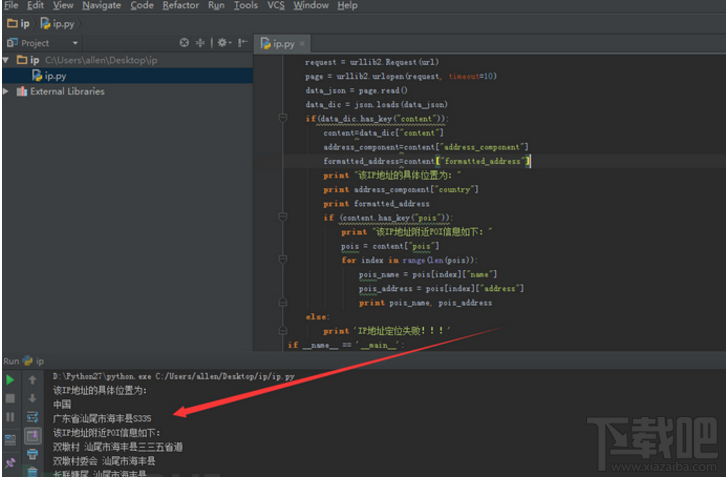Click the ip folder breadcrumb

(19, 24)
